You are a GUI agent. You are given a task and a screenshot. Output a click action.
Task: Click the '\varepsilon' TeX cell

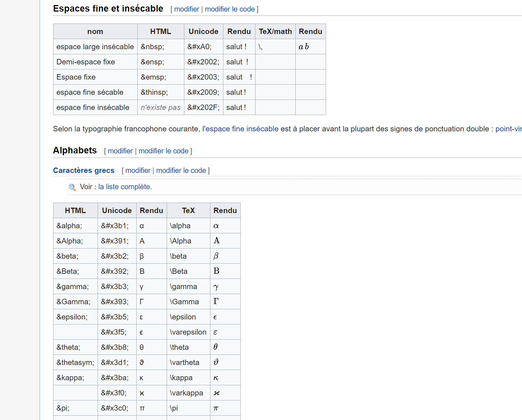coord(188,332)
